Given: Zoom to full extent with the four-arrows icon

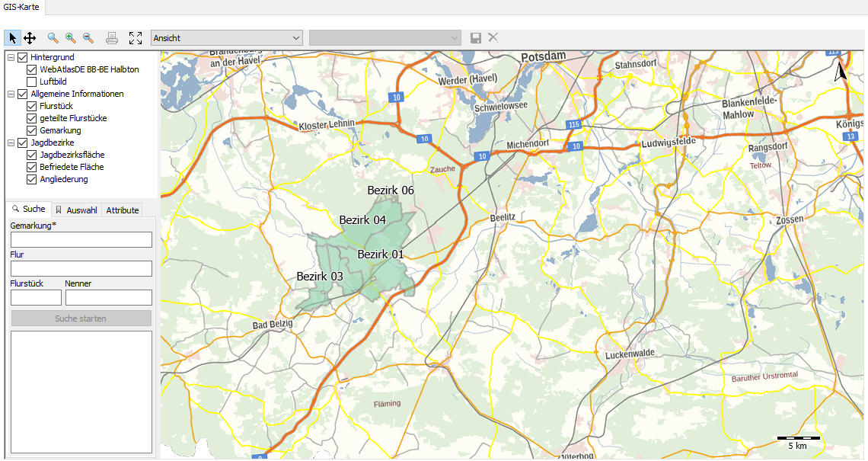Looking at the screenshot, I should tap(136, 37).
